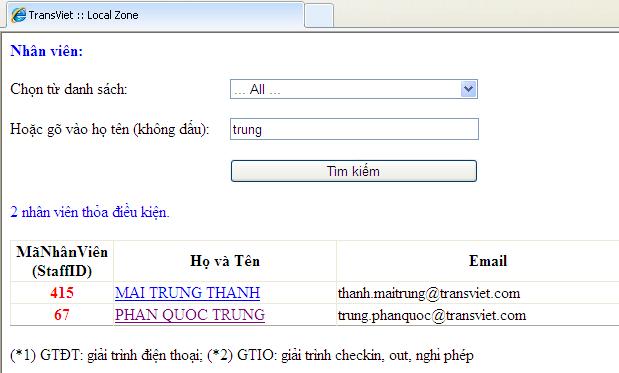
Task: Open the empty new tab button
Action: click(x=319, y=15)
